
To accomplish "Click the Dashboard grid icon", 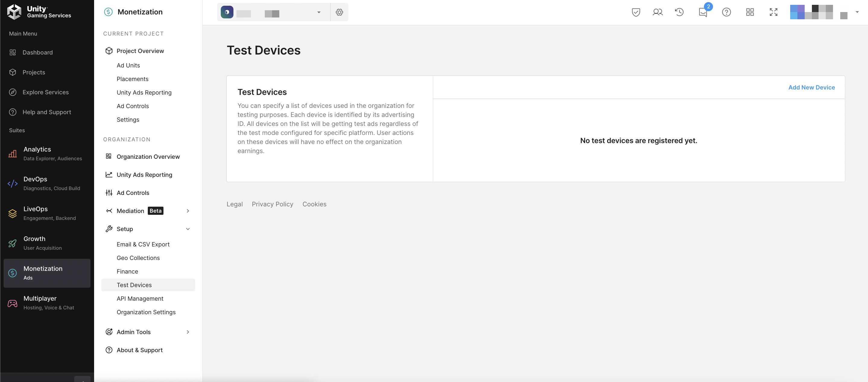I will point(12,52).
